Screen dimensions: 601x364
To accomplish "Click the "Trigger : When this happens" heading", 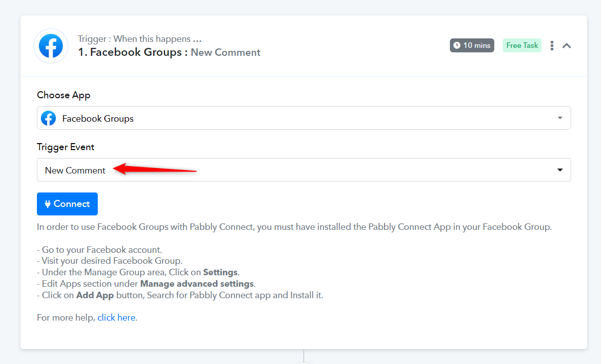I will (140, 39).
